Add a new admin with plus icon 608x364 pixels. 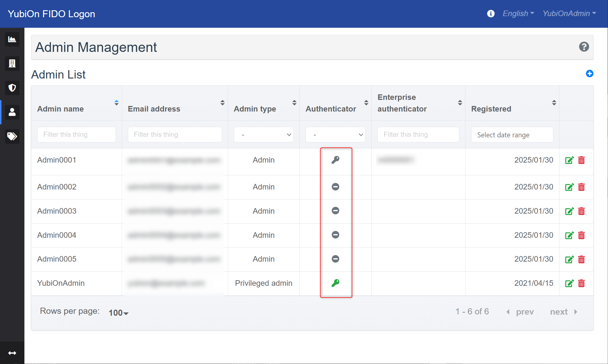coord(589,74)
